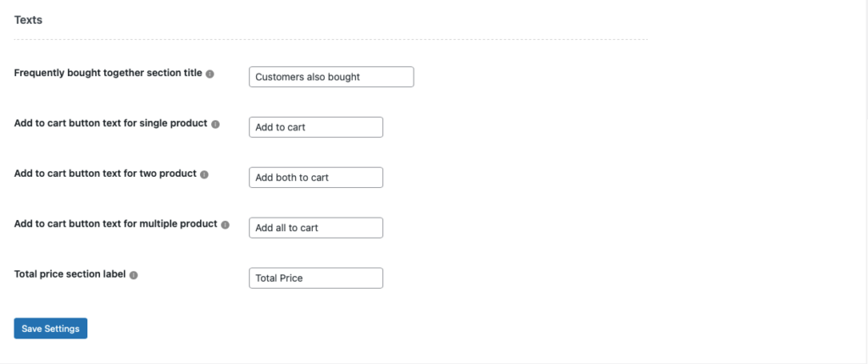Edit the Total Price text field
868x364 pixels.
[x=315, y=279]
